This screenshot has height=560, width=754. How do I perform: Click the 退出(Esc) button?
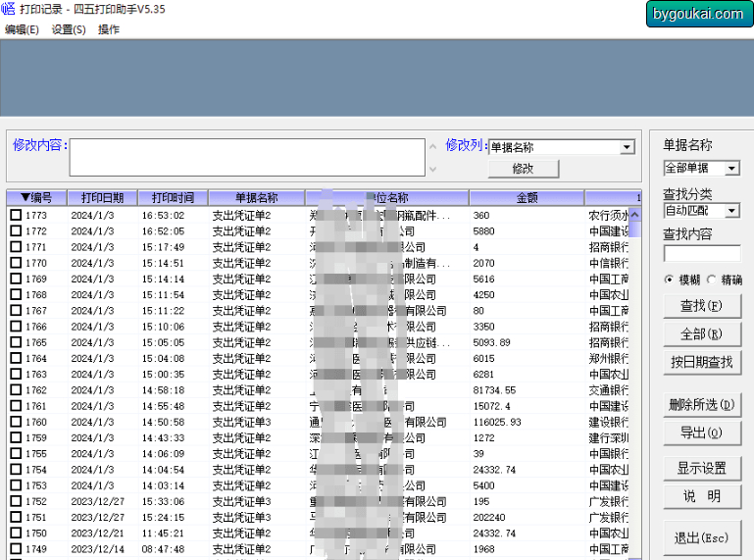click(702, 537)
